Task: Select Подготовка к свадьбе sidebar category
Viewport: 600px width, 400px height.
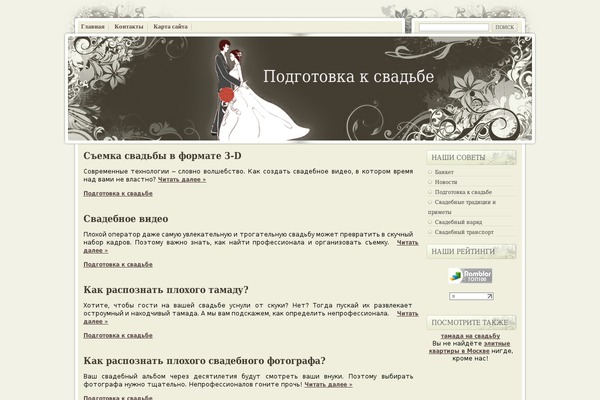Action: 463,192
